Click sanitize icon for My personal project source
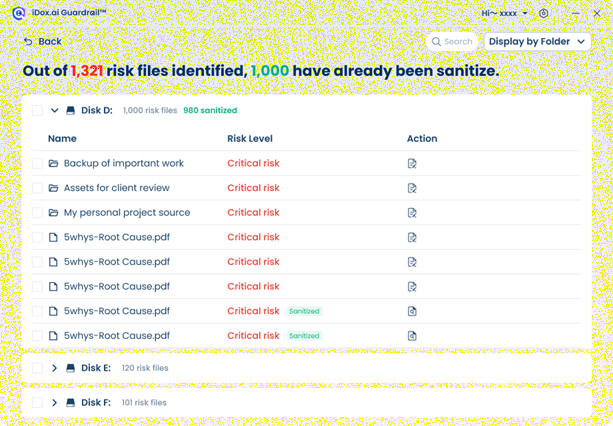Image resolution: width=613 pixels, height=426 pixels. coord(412,213)
